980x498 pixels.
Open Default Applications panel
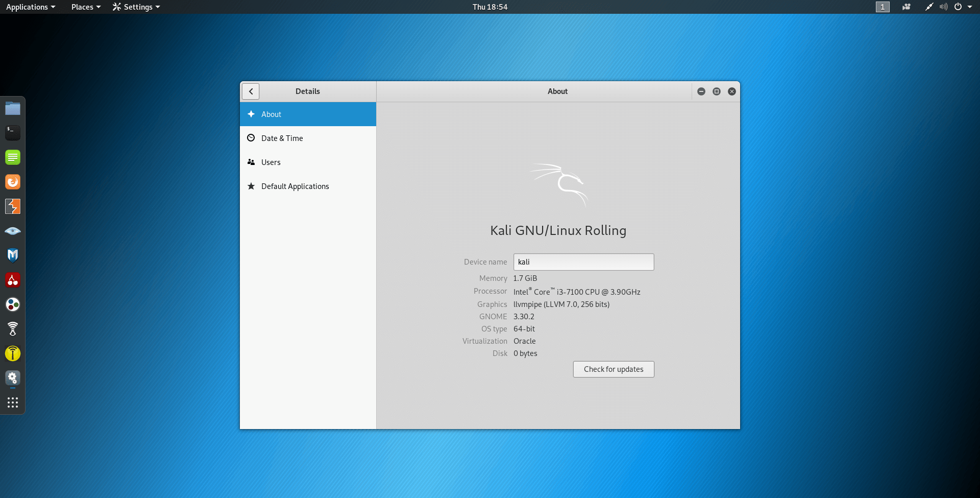point(308,186)
